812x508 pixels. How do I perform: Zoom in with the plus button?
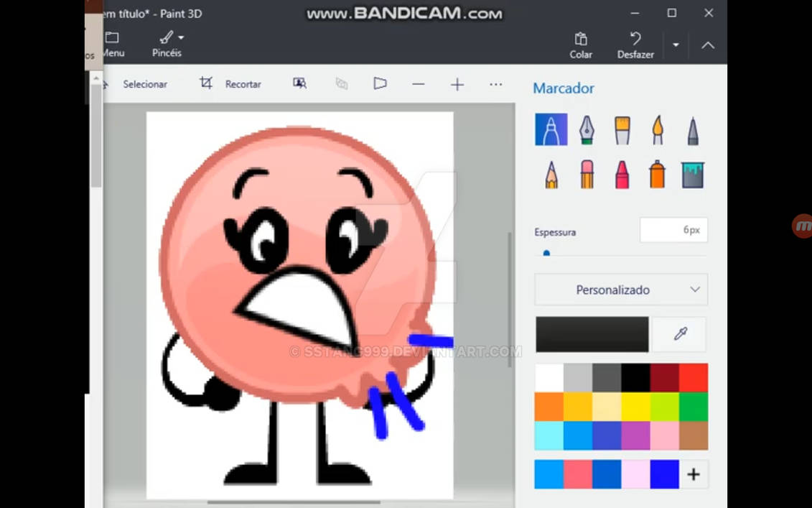point(457,84)
